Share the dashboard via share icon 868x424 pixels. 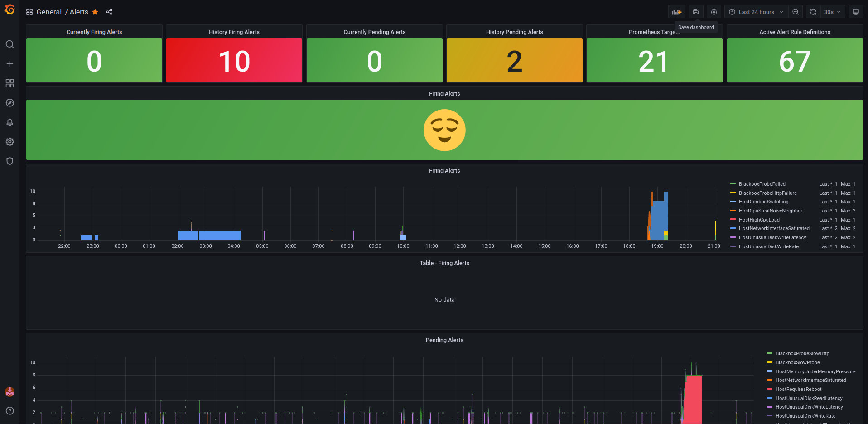pyautogui.click(x=109, y=12)
